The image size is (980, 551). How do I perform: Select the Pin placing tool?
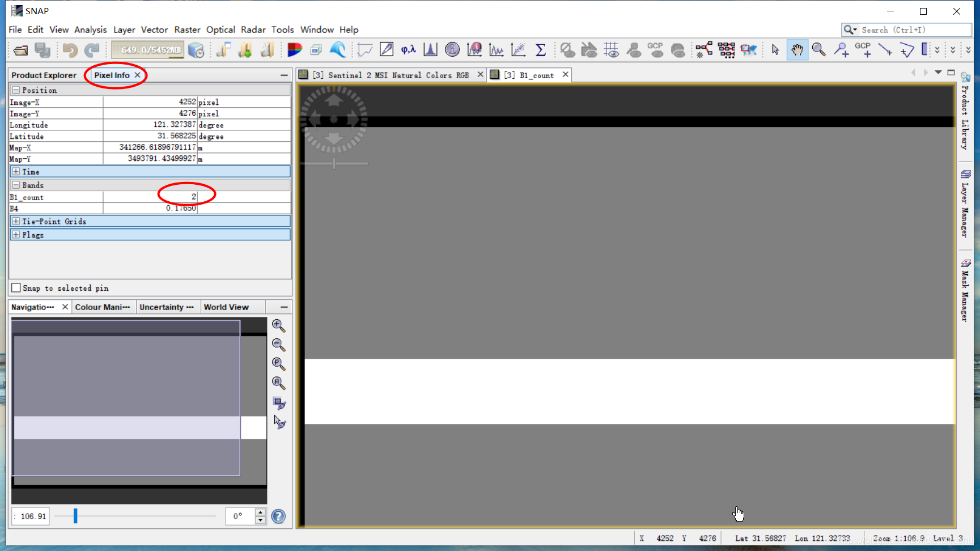pos(841,50)
